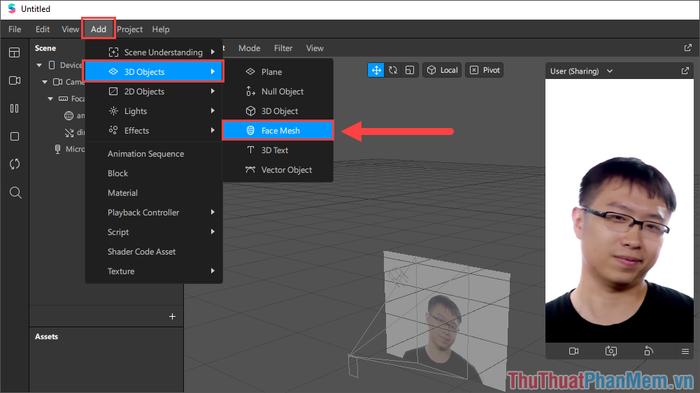
Task: Collapse the Focal Distance tree node
Action: (50, 99)
